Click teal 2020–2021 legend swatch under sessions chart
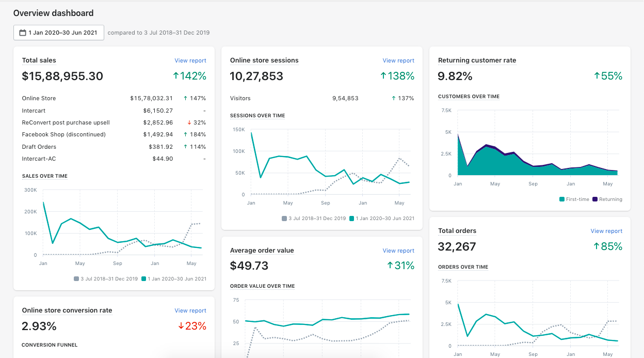Screen dimensions: 644x358 point(352,218)
